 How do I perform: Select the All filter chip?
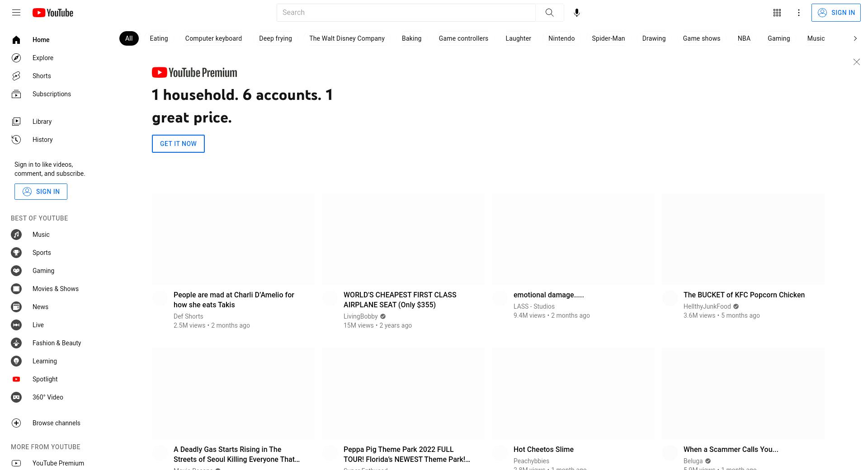[x=129, y=38]
